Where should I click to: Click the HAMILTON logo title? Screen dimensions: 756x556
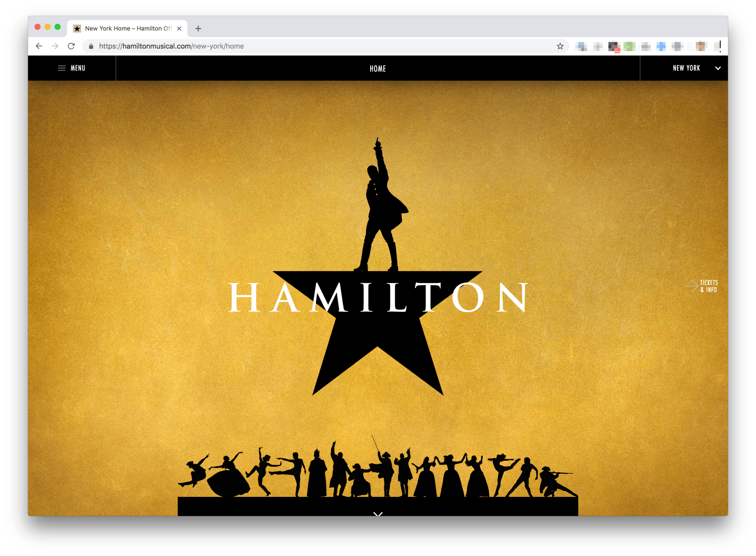pos(378,297)
